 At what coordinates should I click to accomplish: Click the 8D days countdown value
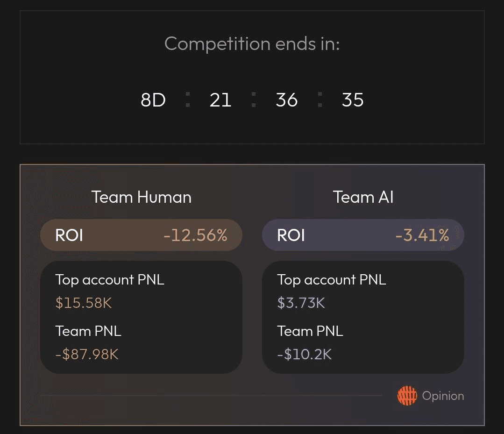point(153,100)
